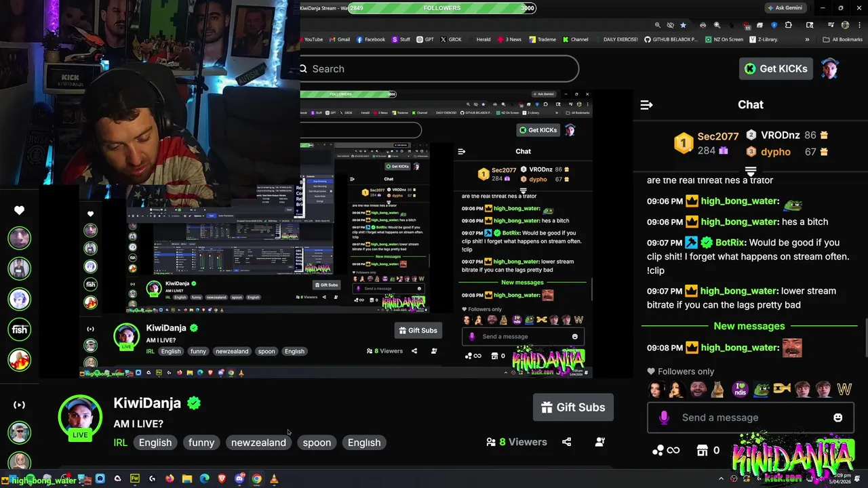The width and height of the screenshot is (868, 488).
Task: Collapse the chat panel using the toggle icon
Action: click(x=646, y=104)
